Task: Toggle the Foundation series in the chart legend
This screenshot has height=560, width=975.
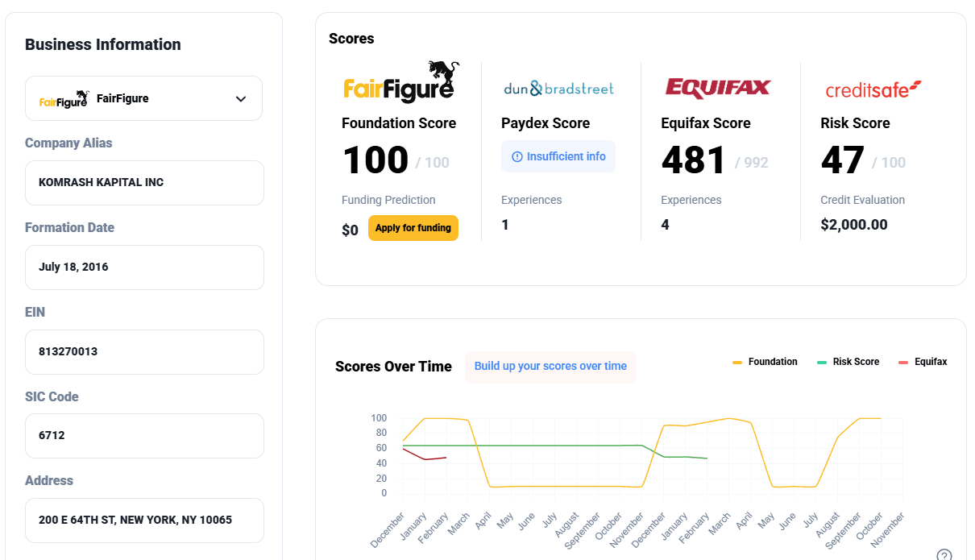Action: 765,361
